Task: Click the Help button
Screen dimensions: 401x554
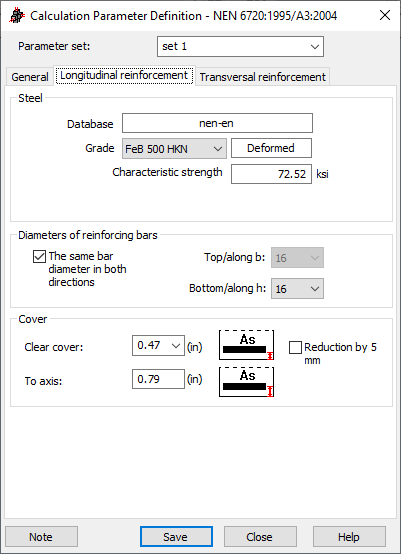Action: [x=349, y=537]
